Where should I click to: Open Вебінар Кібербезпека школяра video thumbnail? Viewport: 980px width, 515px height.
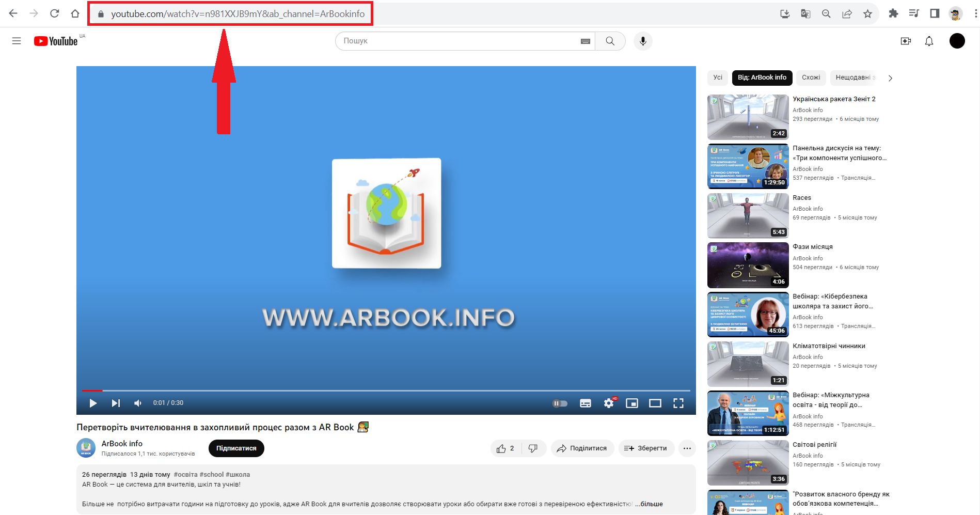[748, 314]
